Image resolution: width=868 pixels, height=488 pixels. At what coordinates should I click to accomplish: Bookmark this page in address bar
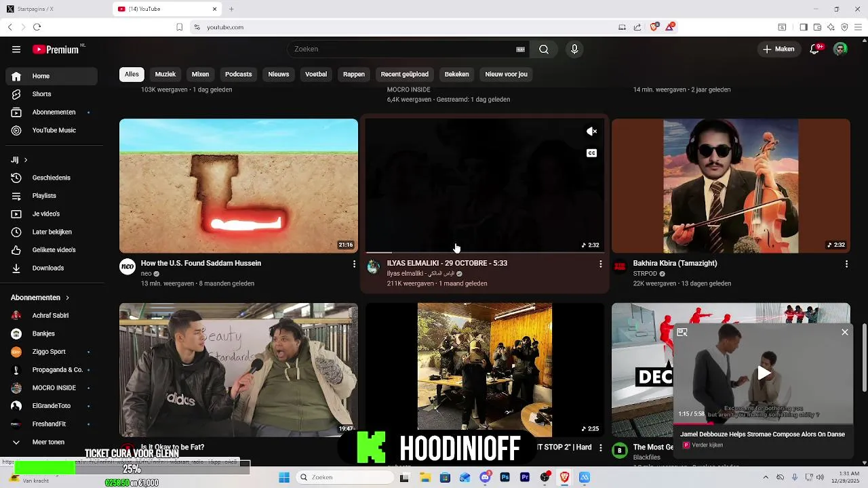179,27
